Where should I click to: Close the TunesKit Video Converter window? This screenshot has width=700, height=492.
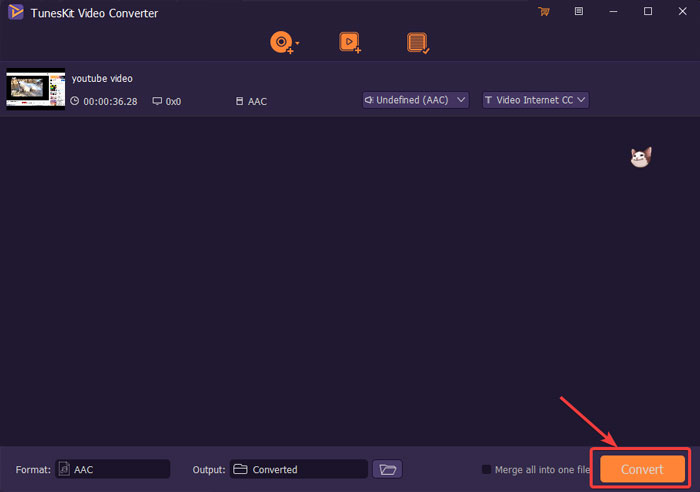(x=682, y=11)
